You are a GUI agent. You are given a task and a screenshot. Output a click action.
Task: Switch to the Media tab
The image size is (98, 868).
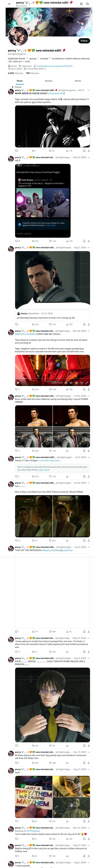(x=78, y=81)
